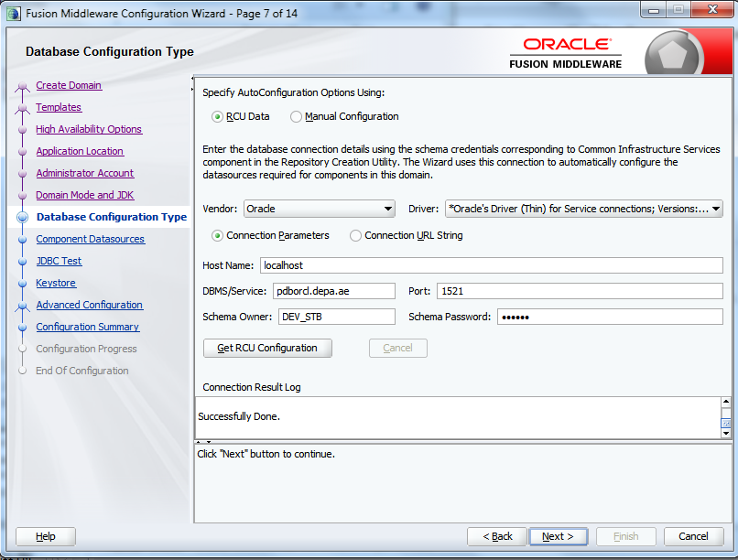This screenshot has height=560, width=738.
Task: Click the Schema Password field
Action: 610,317
